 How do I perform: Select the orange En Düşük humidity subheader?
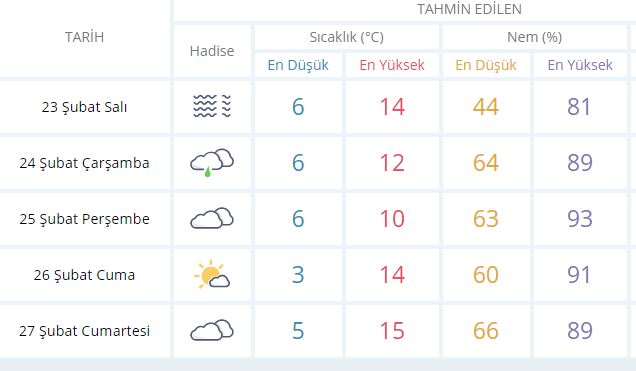(486, 65)
